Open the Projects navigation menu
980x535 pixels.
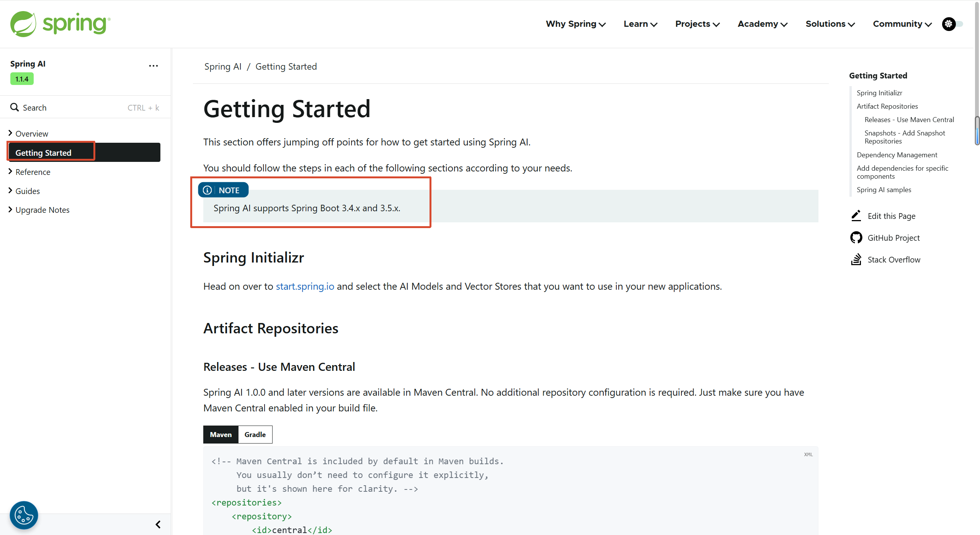[697, 24]
